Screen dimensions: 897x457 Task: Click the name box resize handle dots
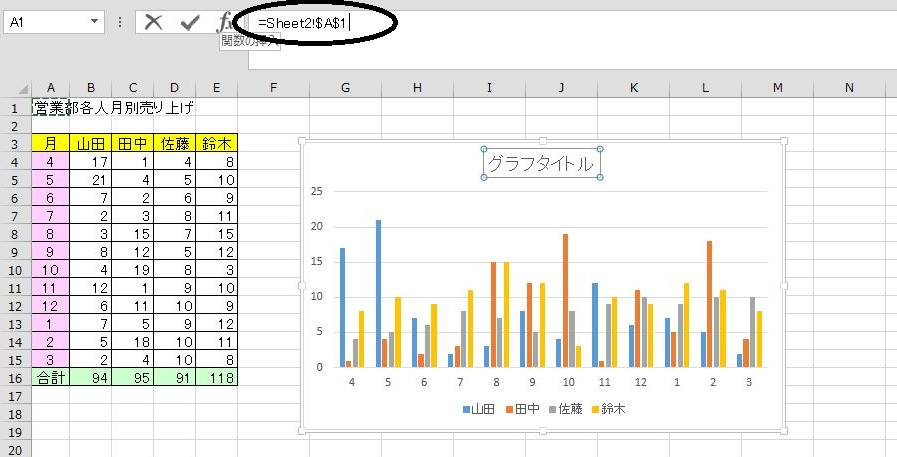coord(120,22)
